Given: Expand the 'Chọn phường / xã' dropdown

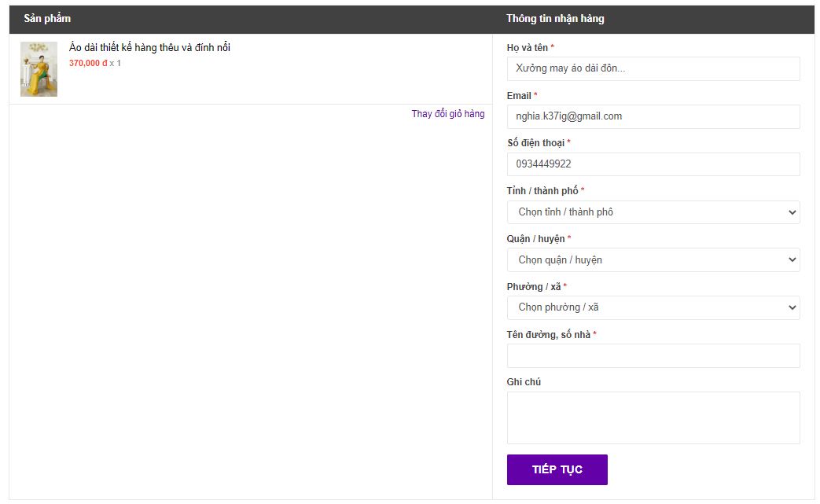Looking at the screenshot, I should [653, 307].
